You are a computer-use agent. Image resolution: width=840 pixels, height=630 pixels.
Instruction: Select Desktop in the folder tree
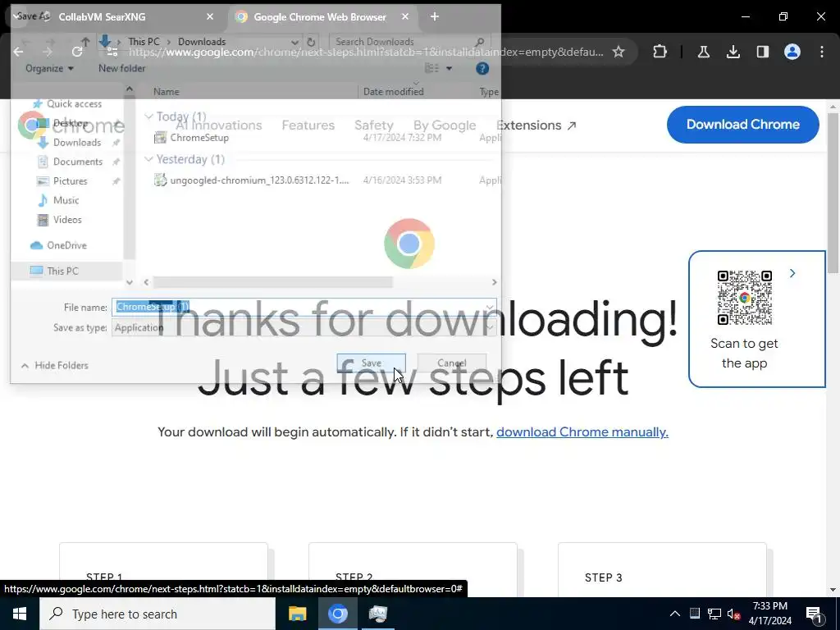(x=70, y=123)
